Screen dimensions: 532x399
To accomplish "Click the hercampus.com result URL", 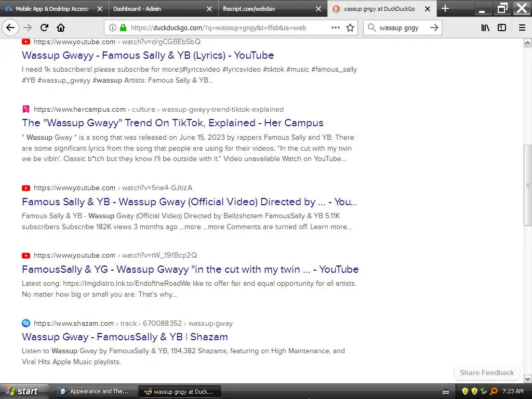I will coord(158,110).
